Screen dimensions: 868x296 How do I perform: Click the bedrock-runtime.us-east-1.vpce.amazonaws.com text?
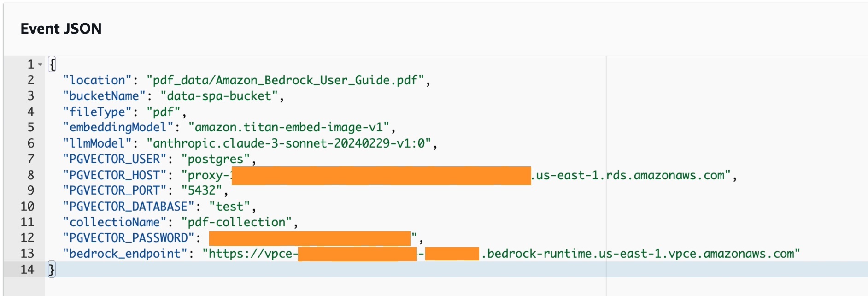point(640,254)
